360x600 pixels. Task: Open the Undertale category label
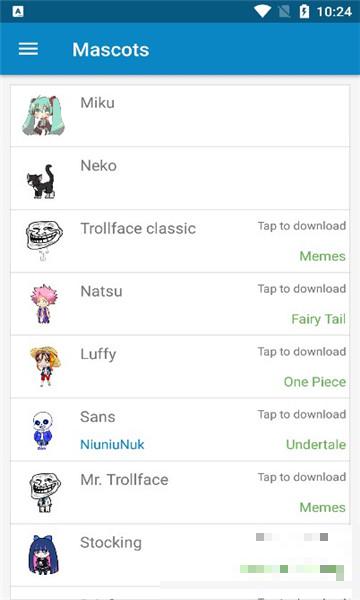316,444
